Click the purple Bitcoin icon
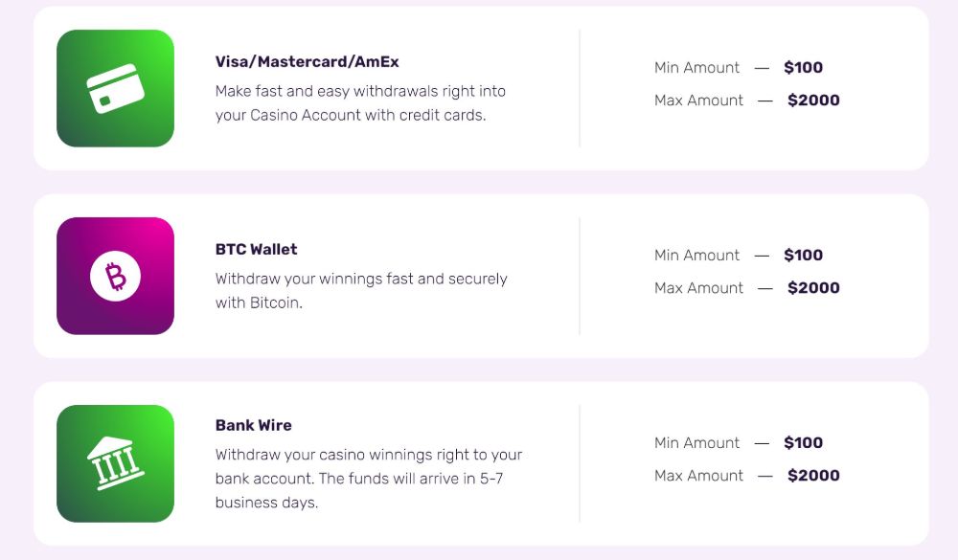The height and width of the screenshot is (560, 958). pos(116,276)
